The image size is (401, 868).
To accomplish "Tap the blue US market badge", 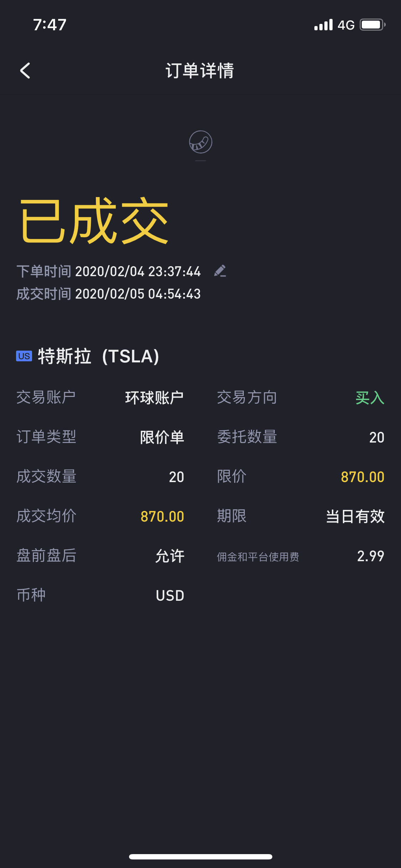I will tap(24, 356).
